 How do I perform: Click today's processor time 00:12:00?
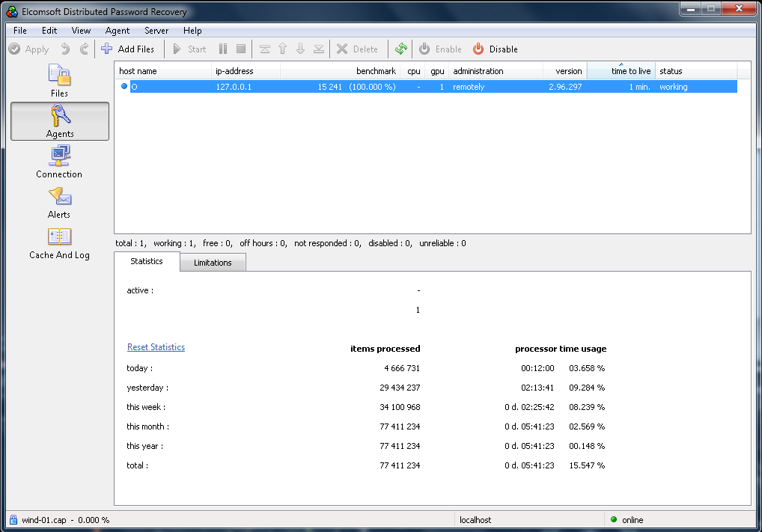coord(537,368)
